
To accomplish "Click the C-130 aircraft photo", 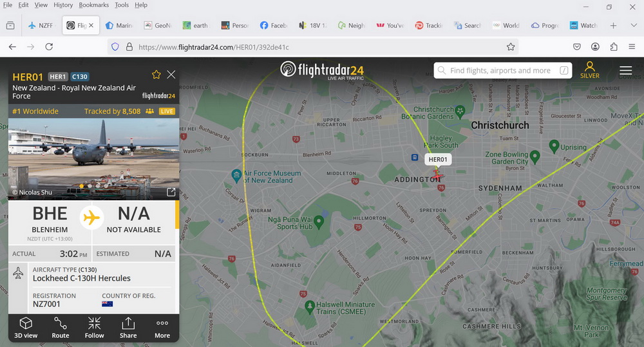I will [x=93, y=159].
